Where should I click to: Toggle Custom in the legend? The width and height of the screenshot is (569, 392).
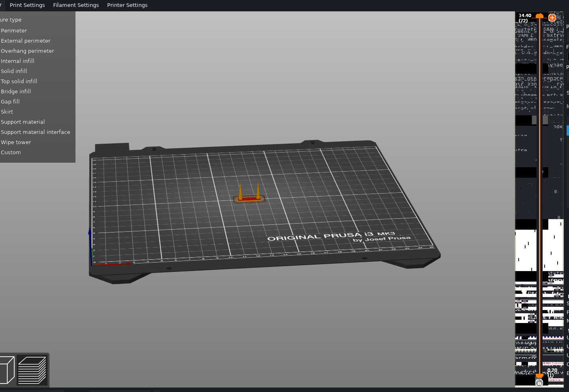[11, 153]
